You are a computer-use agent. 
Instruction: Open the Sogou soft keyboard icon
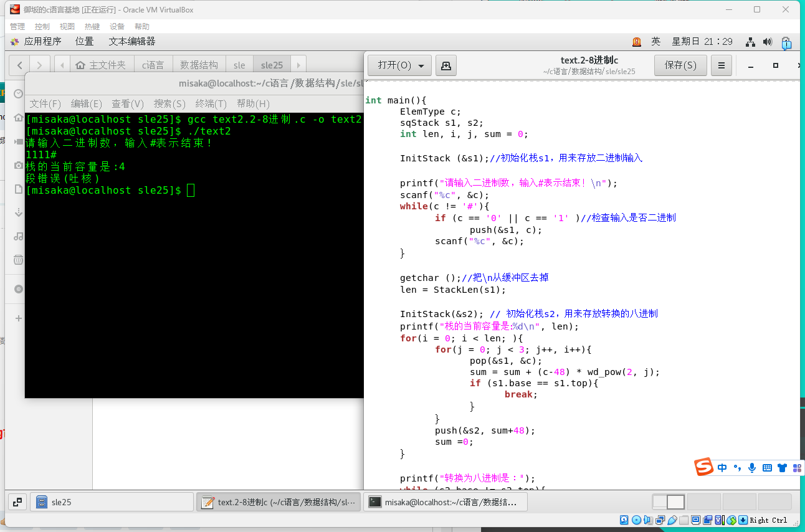coord(767,468)
